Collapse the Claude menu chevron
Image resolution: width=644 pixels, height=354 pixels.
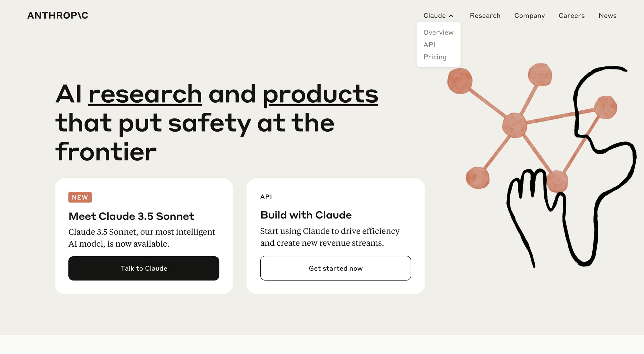pyautogui.click(x=451, y=16)
